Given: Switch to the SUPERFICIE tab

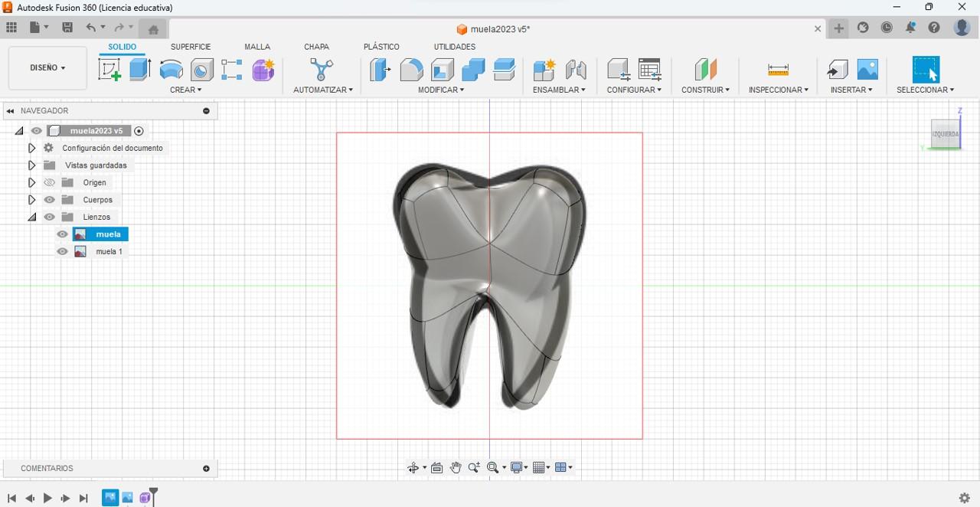Looking at the screenshot, I should 191,47.
